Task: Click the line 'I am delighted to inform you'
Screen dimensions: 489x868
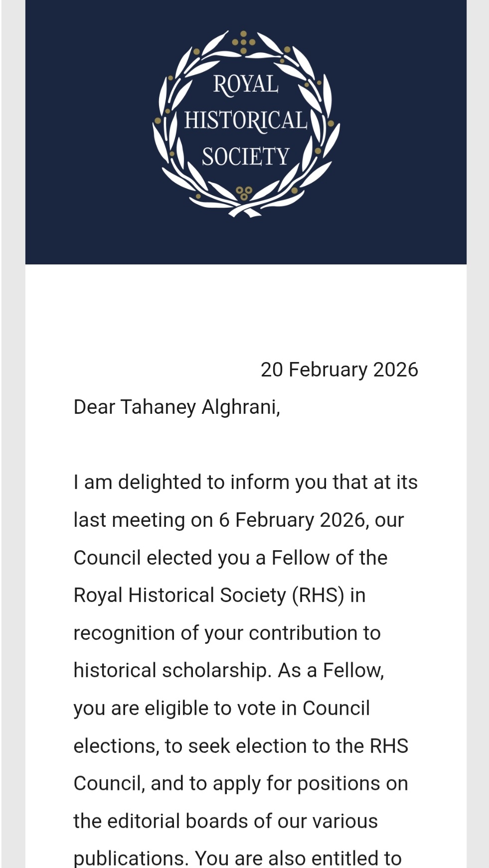Action: coord(245,482)
